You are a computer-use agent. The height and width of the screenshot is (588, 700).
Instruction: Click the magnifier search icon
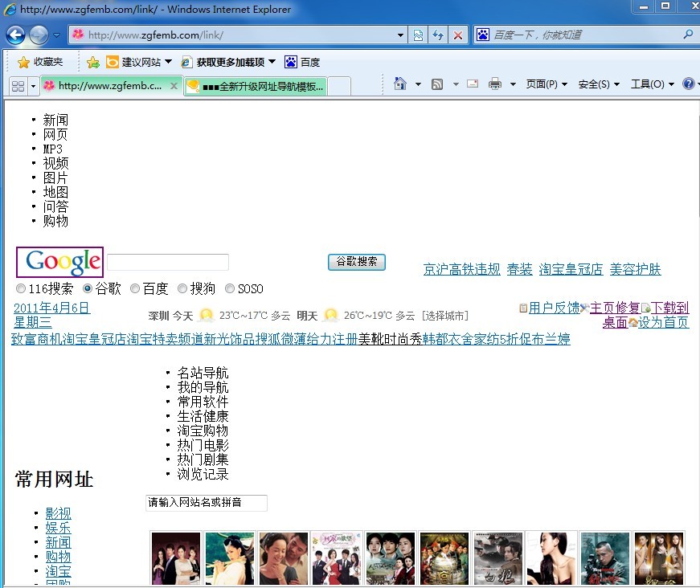[x=688, y=35]
